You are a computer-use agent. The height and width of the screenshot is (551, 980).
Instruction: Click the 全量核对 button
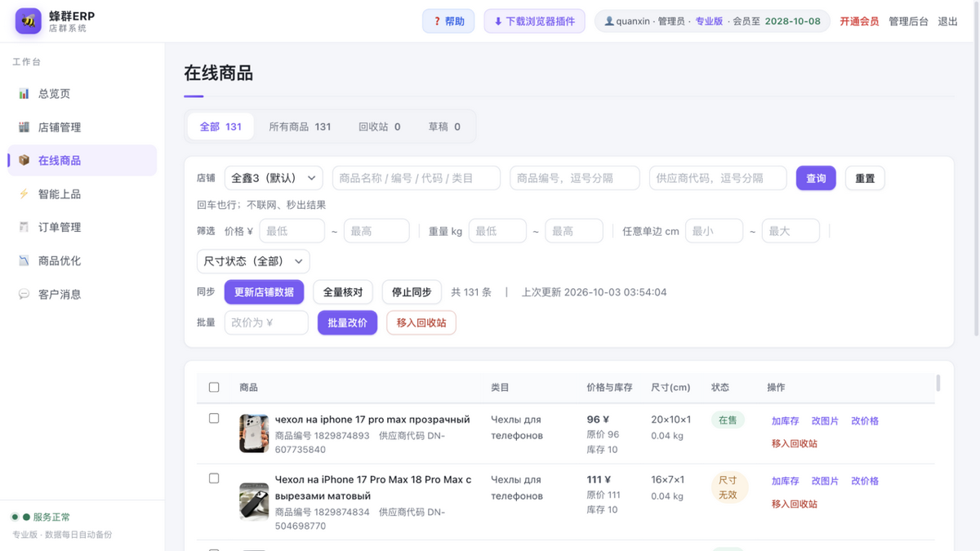coord(343,292)
